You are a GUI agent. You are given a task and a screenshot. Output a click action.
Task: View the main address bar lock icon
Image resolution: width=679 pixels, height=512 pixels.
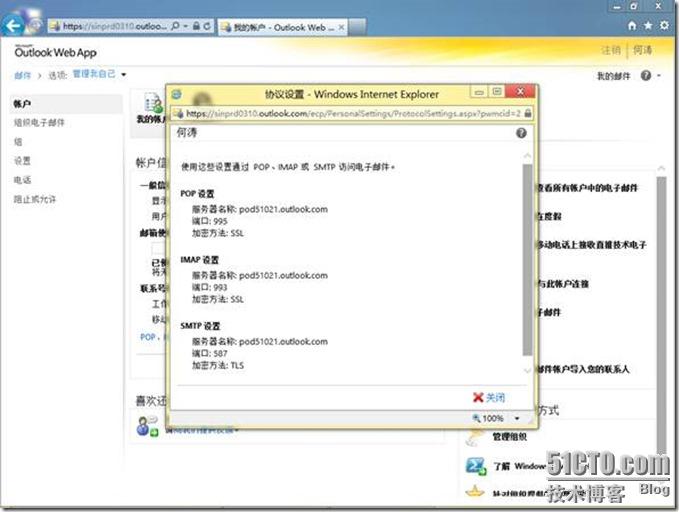(x=196, y=26)
